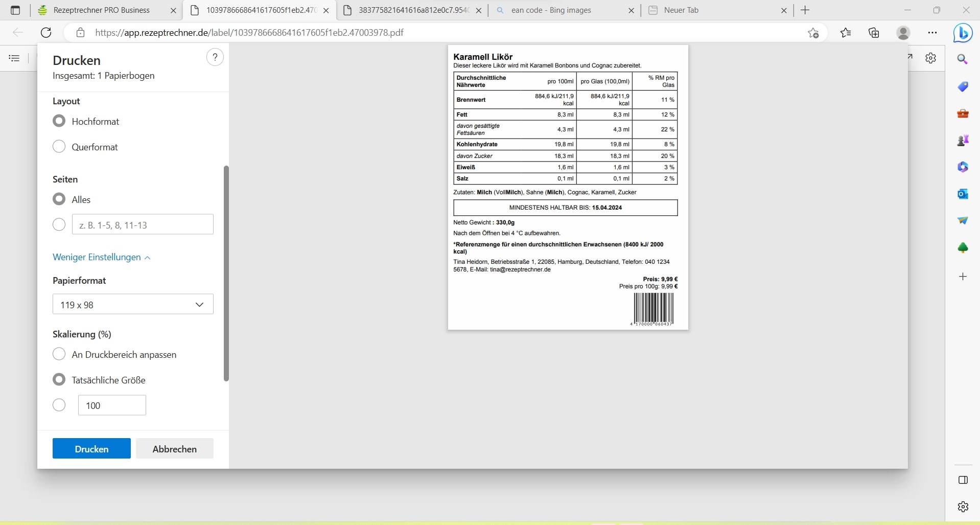Close the Rezeptrechner PRO Business tab
The image size is (980, 525).
click(173, 10)
